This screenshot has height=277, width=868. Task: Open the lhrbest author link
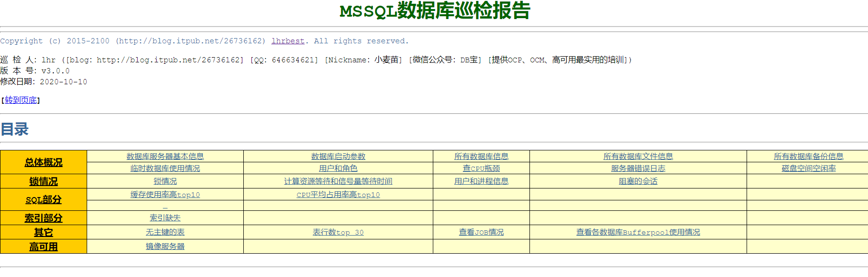click(288, 41)
